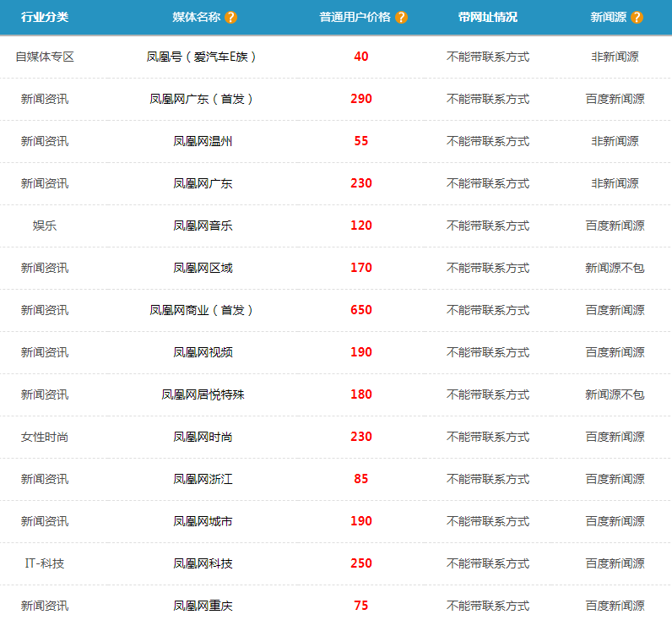This screenshot has height=620, width=672.
Task: Click the 娱乐 category cell
Action: (x=45, y=226)
